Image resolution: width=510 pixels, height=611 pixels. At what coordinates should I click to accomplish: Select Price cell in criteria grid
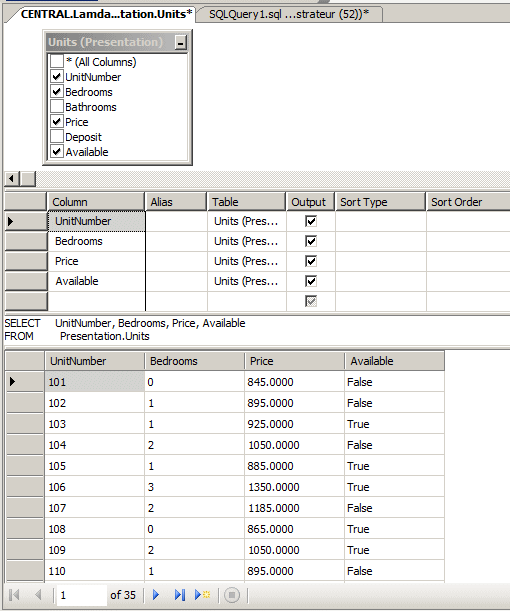click(96, 261)
